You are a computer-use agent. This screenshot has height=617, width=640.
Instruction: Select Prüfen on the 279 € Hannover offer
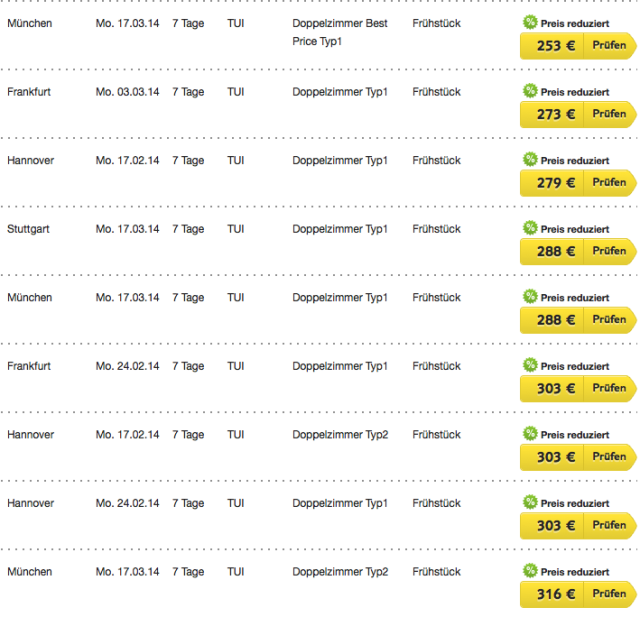[609, 183]
